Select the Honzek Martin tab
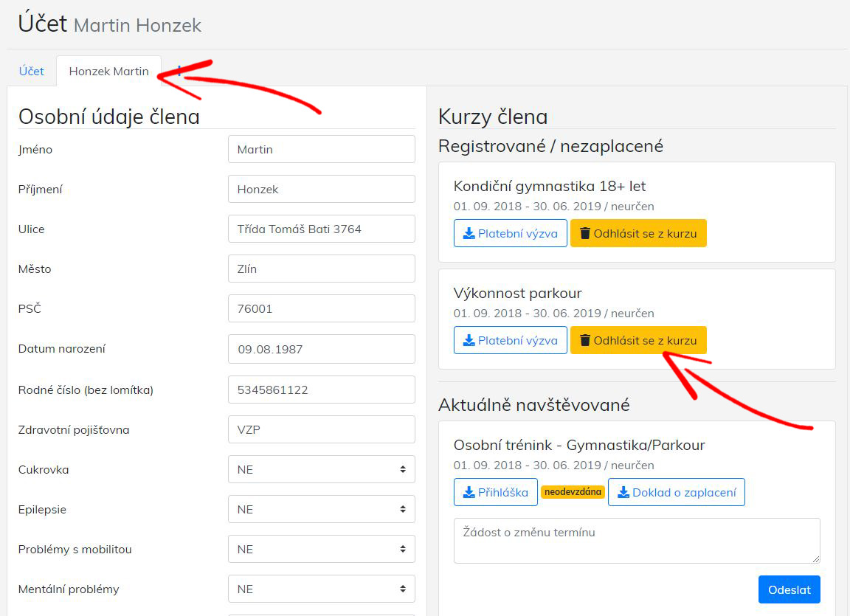Viewport: 850px width, 616px height. pyautogui.click(x=108, y=72)
